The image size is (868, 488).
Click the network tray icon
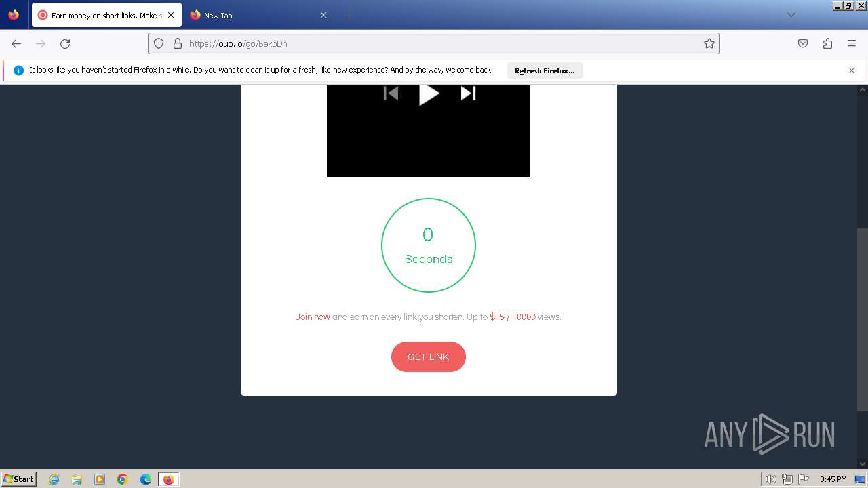(x=787, y=479)
